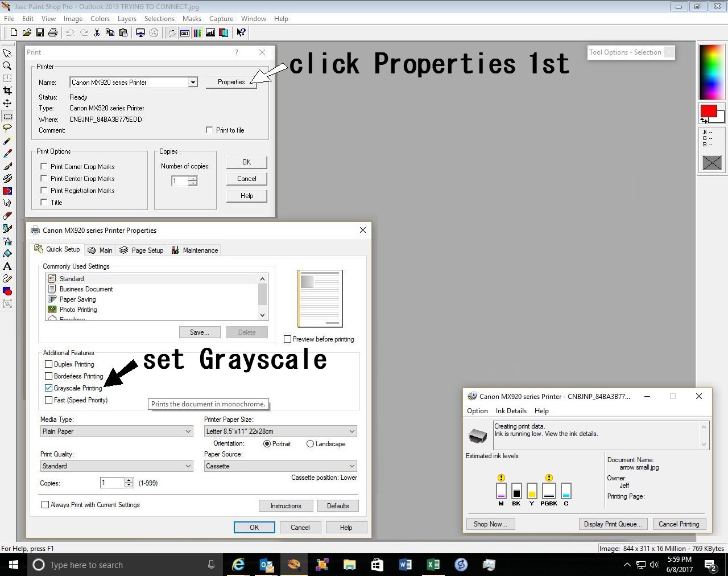Image resolution: width=728 pixels, height=576 pixels.
Task: Uncheck Grayscale Printing checkbox
Action: (x=49, y=388)
